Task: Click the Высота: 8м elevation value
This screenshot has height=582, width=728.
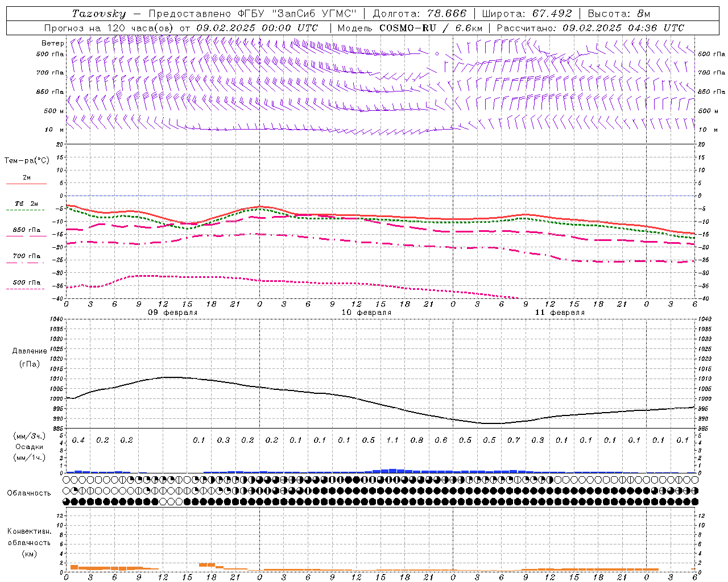Action: click(619, 14)
